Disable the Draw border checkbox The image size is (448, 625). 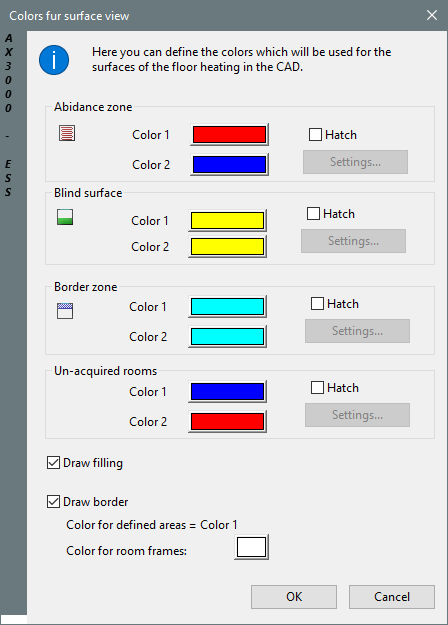point(53,501)
